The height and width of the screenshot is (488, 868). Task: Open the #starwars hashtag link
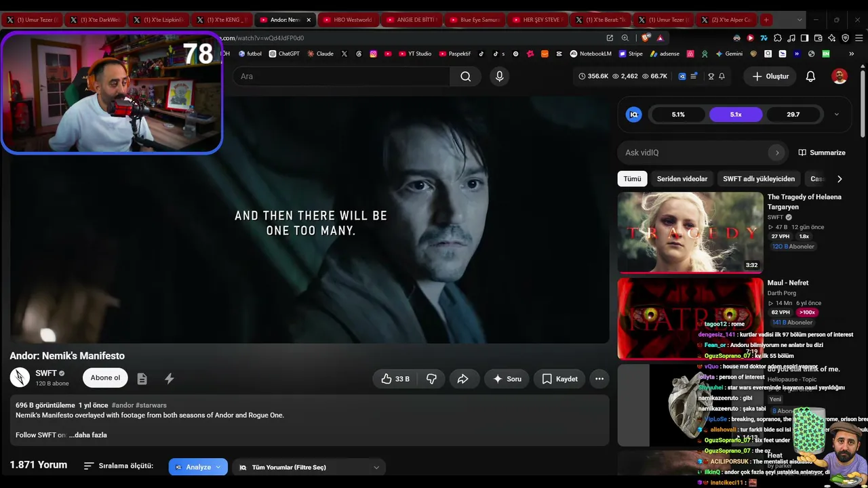click(151, 405)
